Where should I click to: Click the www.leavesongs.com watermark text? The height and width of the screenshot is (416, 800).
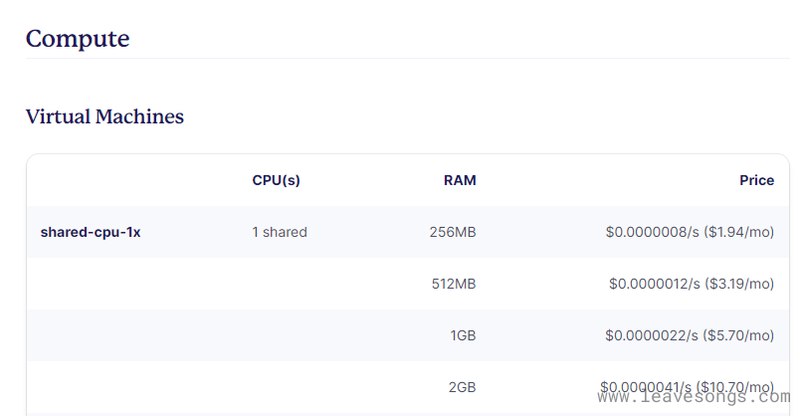(691, 398)
